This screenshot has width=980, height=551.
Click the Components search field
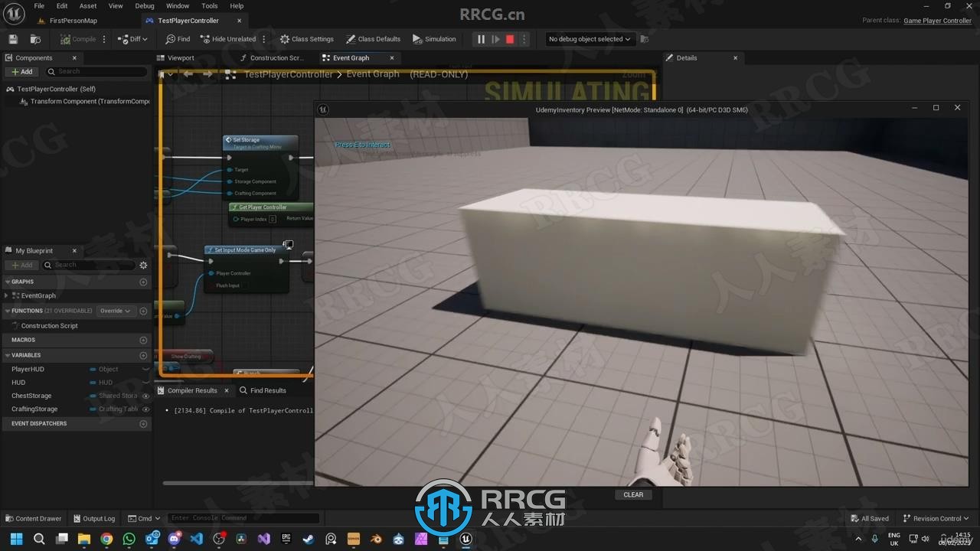click(96, 72)
